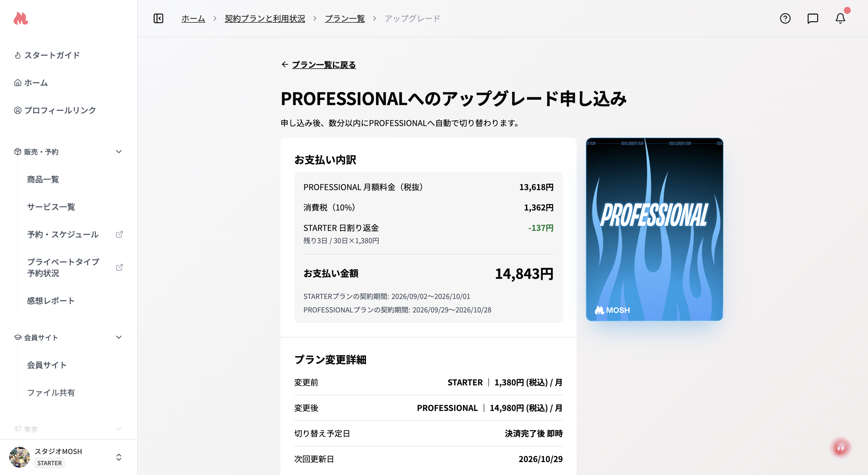The image size is (868, 475).
Task: Click the 契約プランと利用状況 breadcrumb link
Action: pos(265,19)
